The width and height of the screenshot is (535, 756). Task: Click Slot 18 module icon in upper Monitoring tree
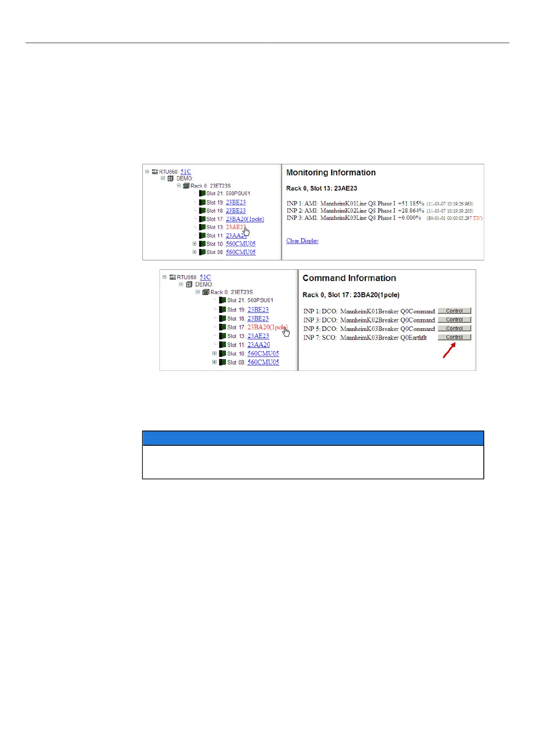[x=202, y=211]
